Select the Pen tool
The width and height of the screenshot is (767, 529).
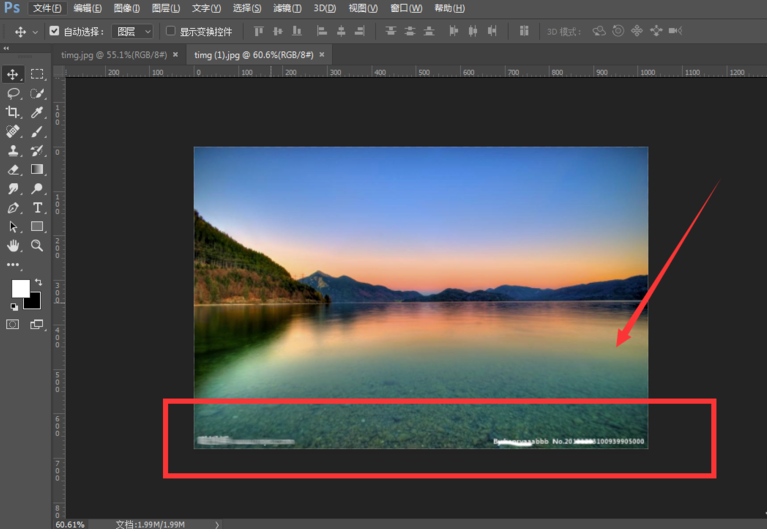coord(13,208)
